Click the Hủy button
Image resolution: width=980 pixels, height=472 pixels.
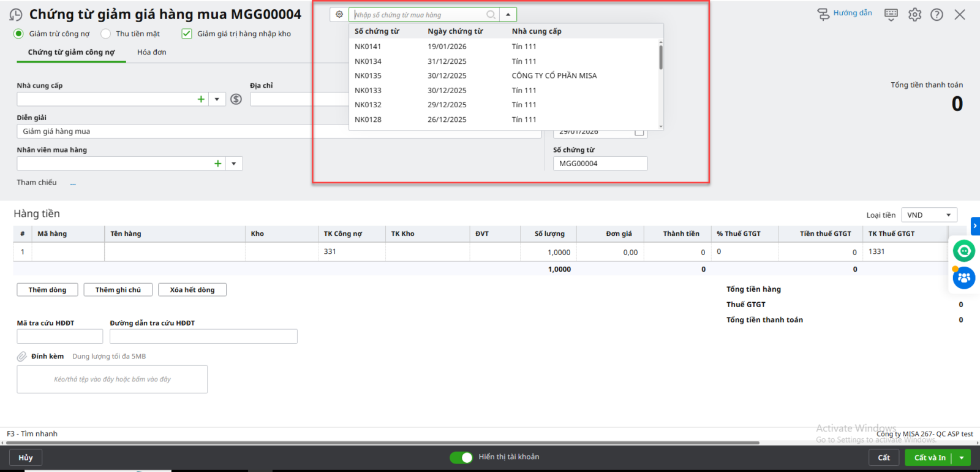(x=26, y=458)
